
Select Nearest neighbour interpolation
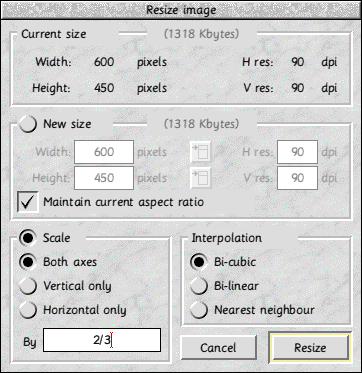pyautogui.click(x=199, y=310)
